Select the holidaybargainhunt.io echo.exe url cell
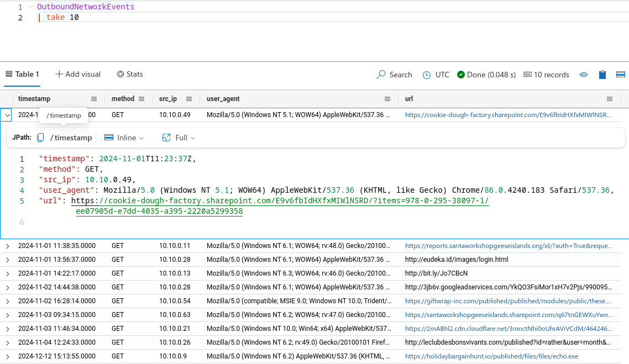The image size is (629, 364). coord(491,356)
